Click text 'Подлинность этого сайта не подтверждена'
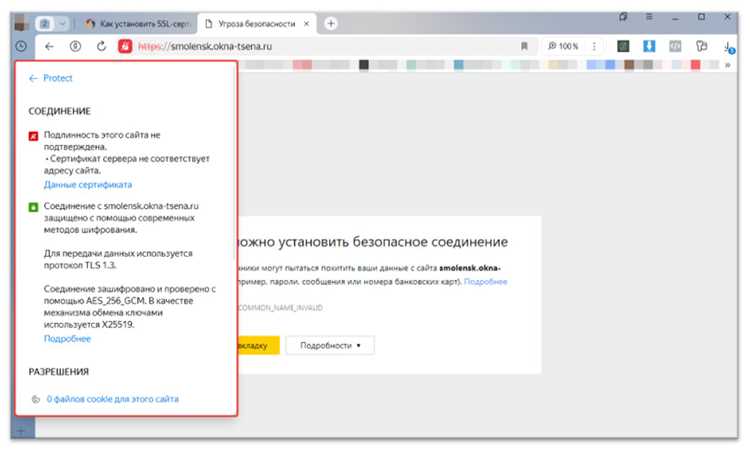 [102, 141]
